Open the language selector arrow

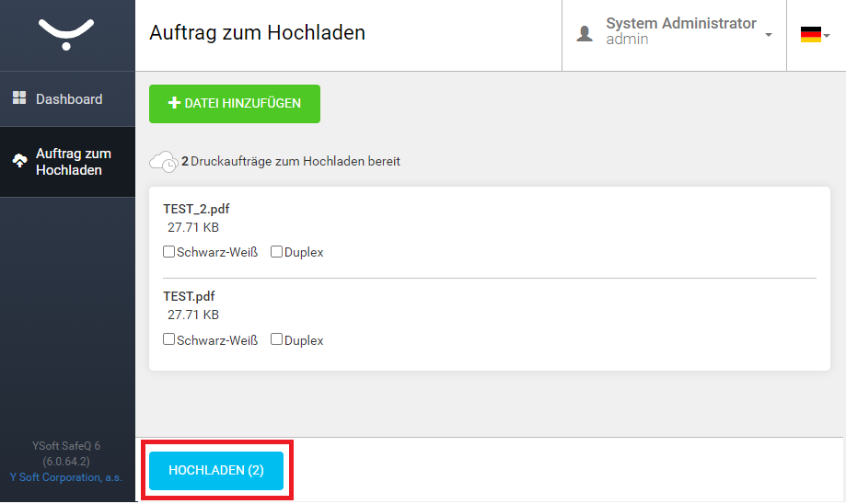point(827,36)
